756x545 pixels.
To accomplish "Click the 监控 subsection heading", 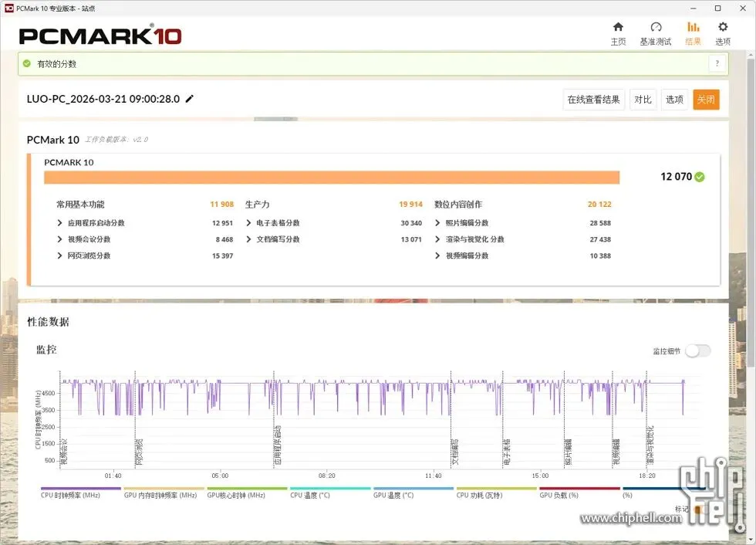I will pyautogui.click(x=46, y=350).
